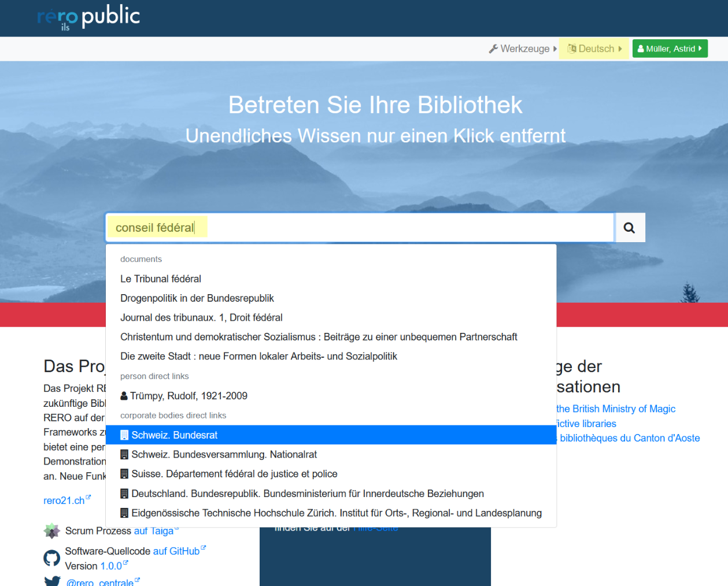The height and width of the screenshot is (586, 728).
Task: Click the Scrum Prozess Taiga icon
Action: (51, 531)
